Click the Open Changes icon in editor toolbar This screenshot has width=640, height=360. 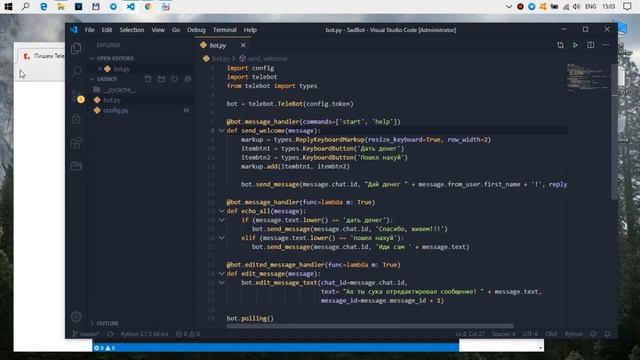pos(560,45)
